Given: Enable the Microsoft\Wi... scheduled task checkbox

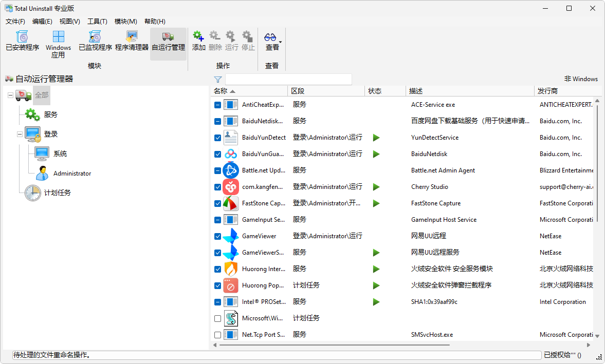Looking at the screenshot, I should (x=217, y=318).
